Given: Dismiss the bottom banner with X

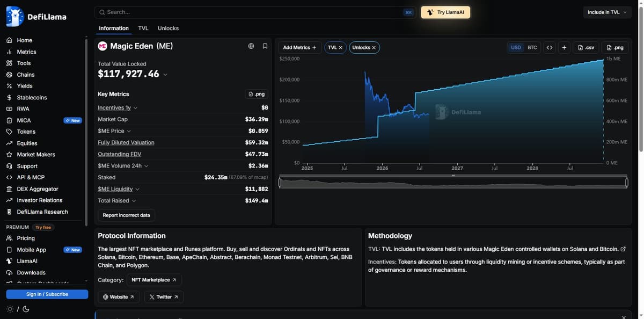Looking at the screenshot, I should (x=624, y=317).
